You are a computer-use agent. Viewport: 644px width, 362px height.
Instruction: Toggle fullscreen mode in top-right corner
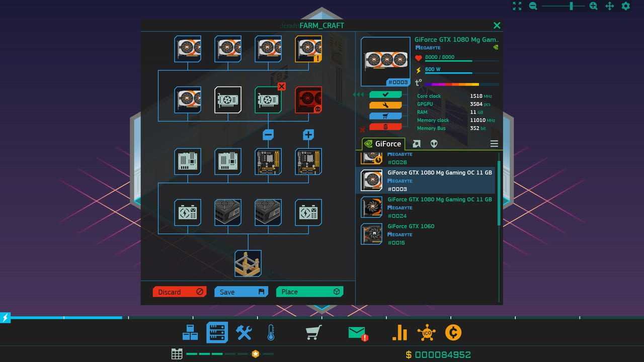(517, 6)
